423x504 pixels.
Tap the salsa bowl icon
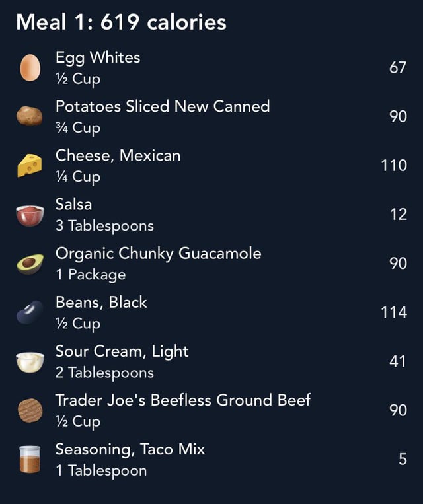tap(30, 215)
